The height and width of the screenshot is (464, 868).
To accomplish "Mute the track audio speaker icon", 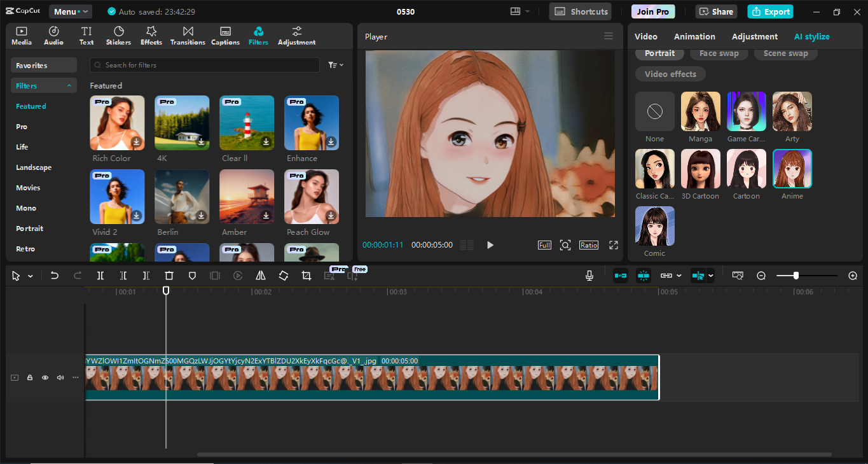I will coord(60,377).
